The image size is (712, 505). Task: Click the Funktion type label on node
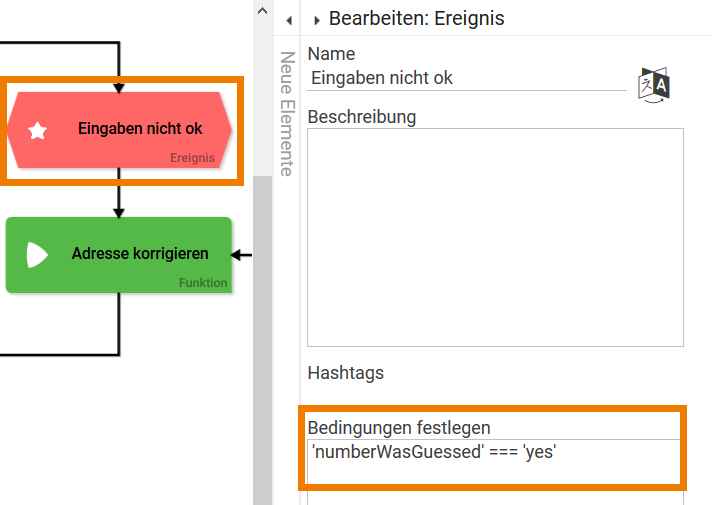tap(203, 283)
